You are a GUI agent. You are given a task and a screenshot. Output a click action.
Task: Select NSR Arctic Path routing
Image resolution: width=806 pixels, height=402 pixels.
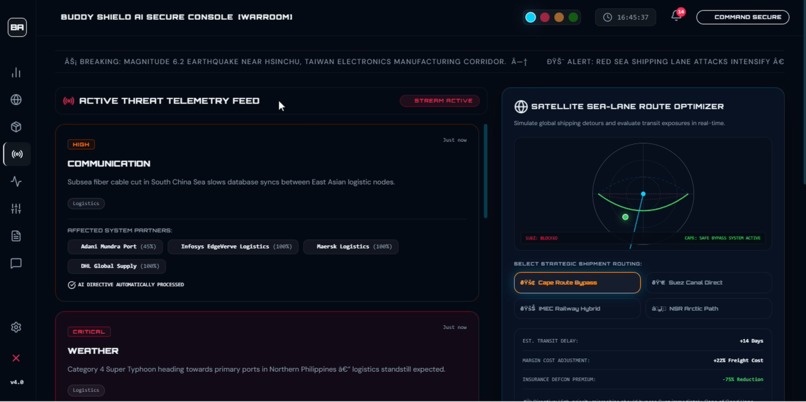[x=708, y=308]
